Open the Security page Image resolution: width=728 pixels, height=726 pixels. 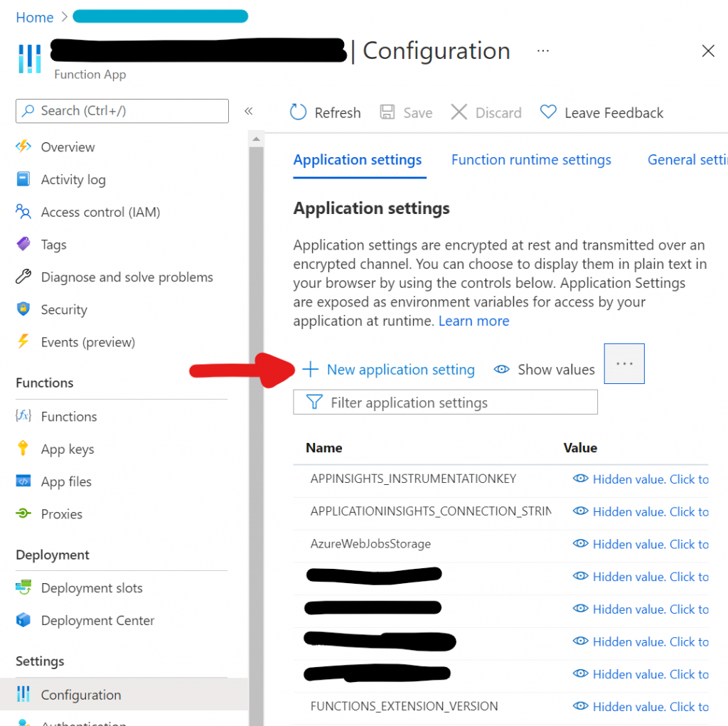click(x=63, y=310)
